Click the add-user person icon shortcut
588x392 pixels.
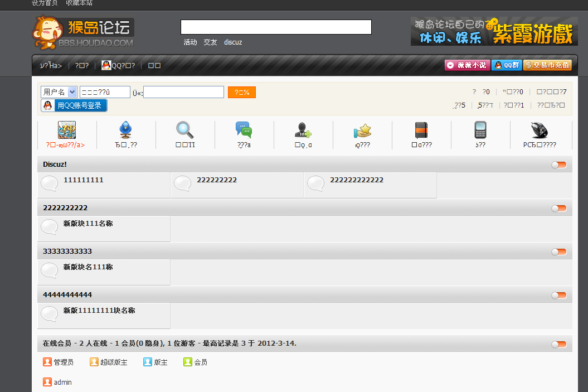[303, 130]
